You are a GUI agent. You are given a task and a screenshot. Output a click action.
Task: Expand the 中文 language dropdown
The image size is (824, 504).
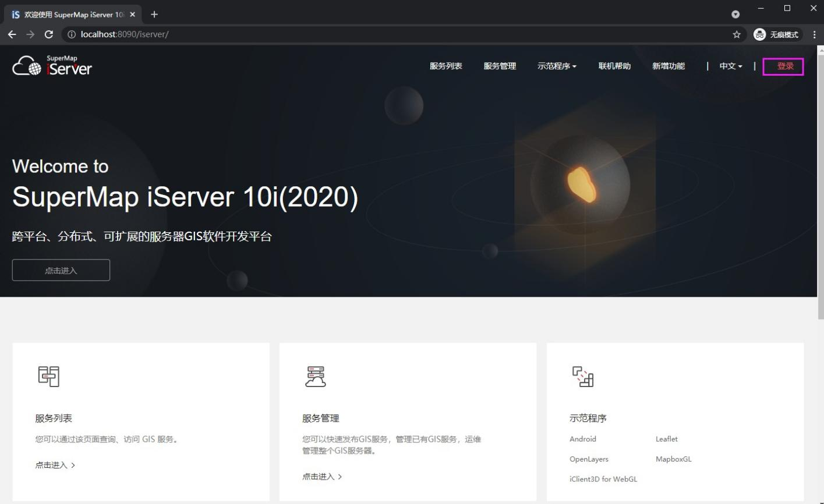731,66
